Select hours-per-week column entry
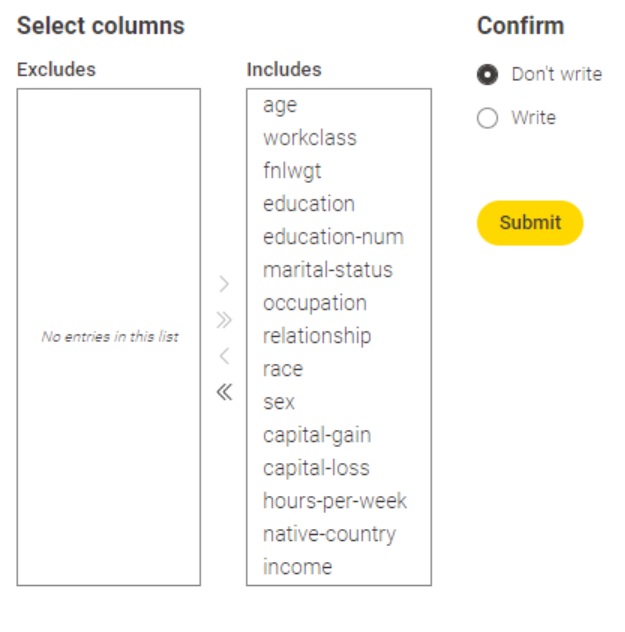 point(334,501)
